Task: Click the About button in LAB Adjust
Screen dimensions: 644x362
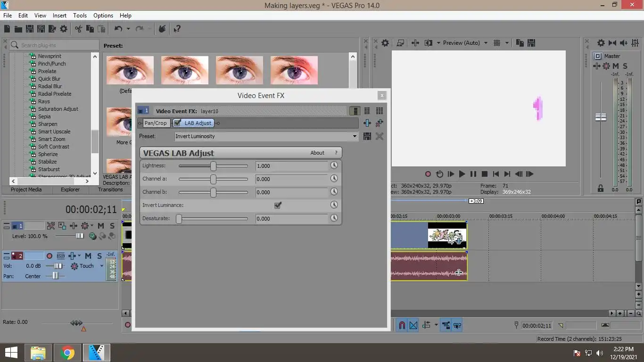Action: coord(317,153)
